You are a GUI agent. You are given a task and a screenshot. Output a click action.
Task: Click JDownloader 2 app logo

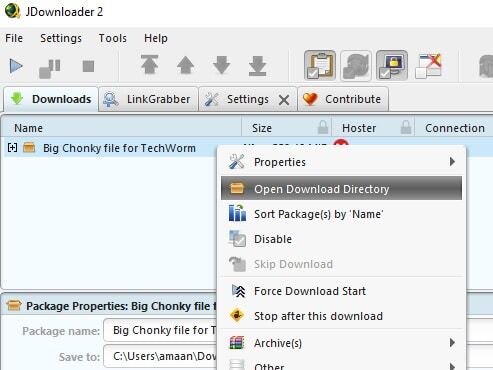coord(13,11)
